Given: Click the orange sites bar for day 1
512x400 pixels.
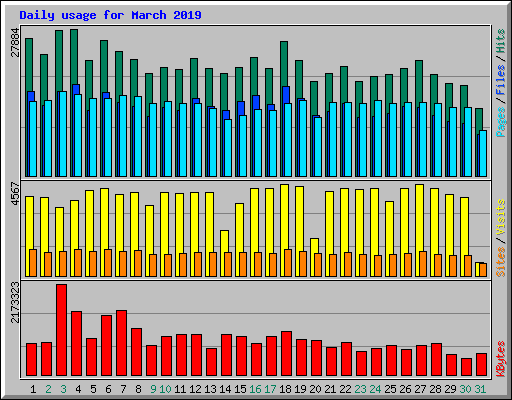Looking at the screenshot, I should (33, 263).
